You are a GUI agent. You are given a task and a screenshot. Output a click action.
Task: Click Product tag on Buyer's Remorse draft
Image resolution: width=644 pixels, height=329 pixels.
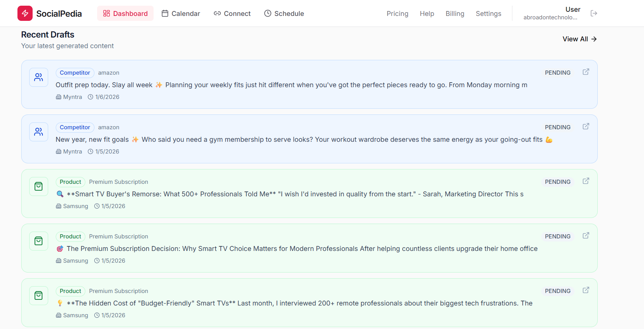pyautogui.click(x=71, y=182)
